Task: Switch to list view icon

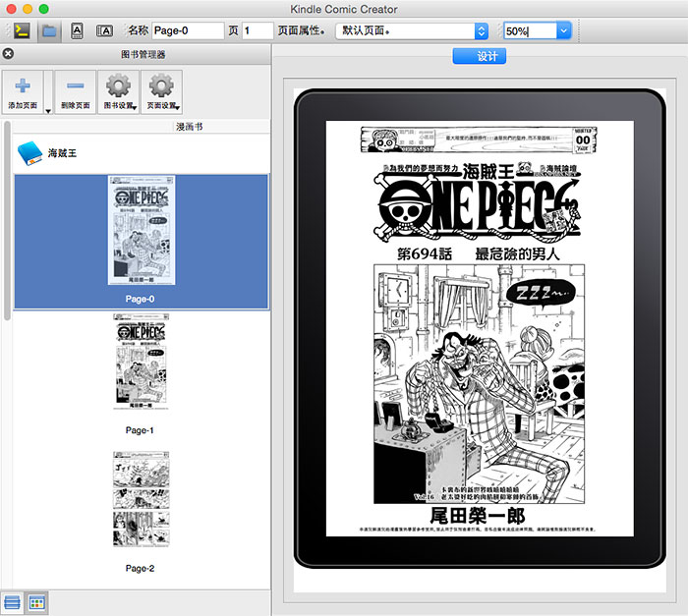Action: coord(12,602)
